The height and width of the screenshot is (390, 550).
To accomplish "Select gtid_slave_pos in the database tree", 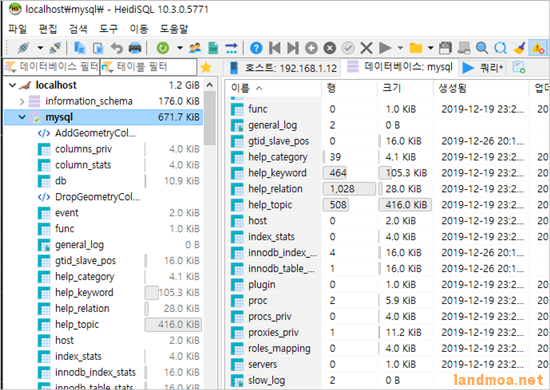I will coord(85,261).
